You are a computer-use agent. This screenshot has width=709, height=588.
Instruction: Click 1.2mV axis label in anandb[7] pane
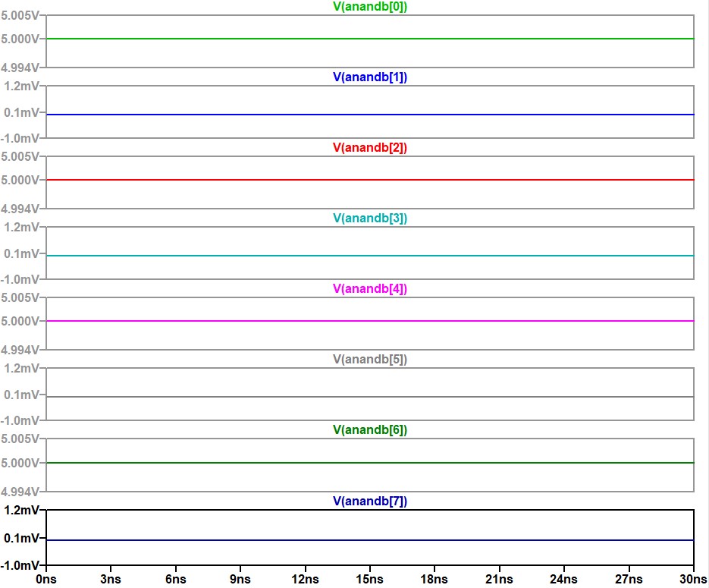point(22,511)
